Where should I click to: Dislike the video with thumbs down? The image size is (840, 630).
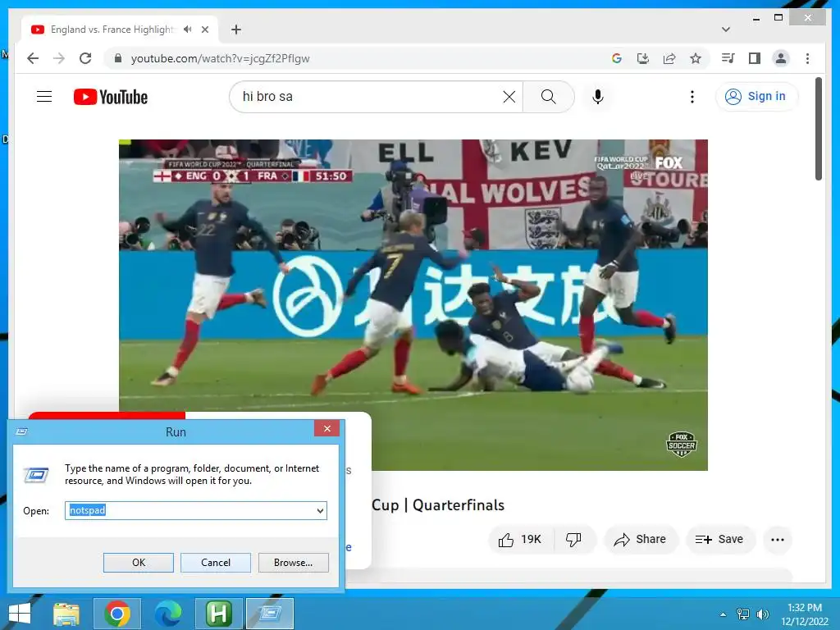coord(573,540)
